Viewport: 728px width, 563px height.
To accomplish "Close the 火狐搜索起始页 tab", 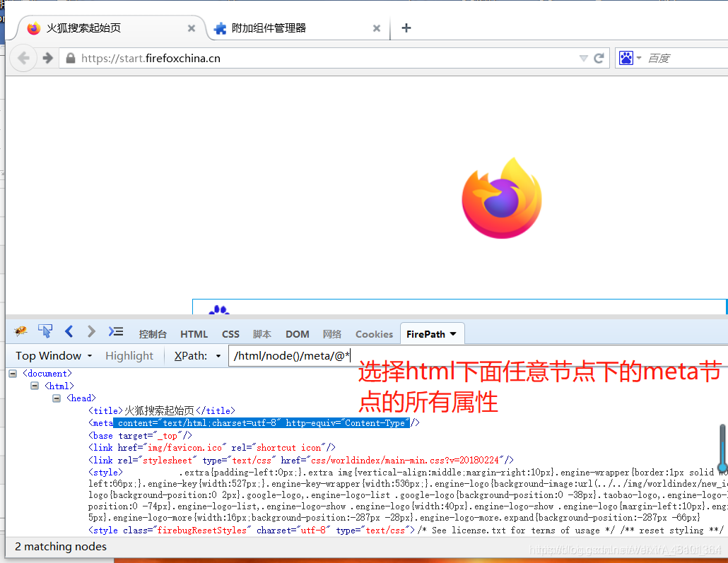I will [x=192, y=28].
